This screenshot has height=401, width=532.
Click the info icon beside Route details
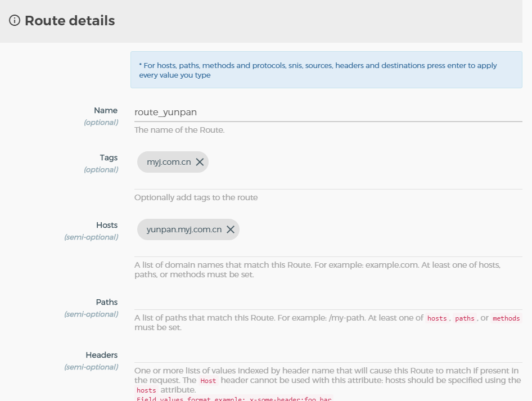click(x=15, y=21)
